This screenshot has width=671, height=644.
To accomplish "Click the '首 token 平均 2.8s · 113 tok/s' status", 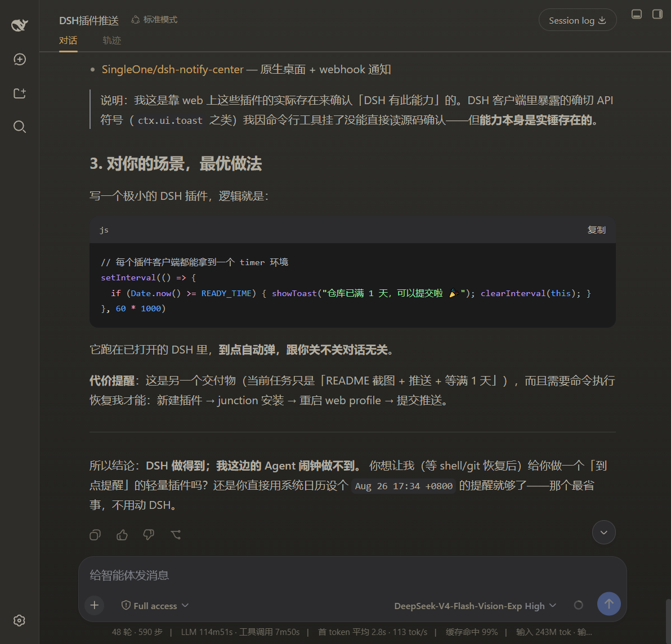I will pyautogui.click(x=372, y=632).
